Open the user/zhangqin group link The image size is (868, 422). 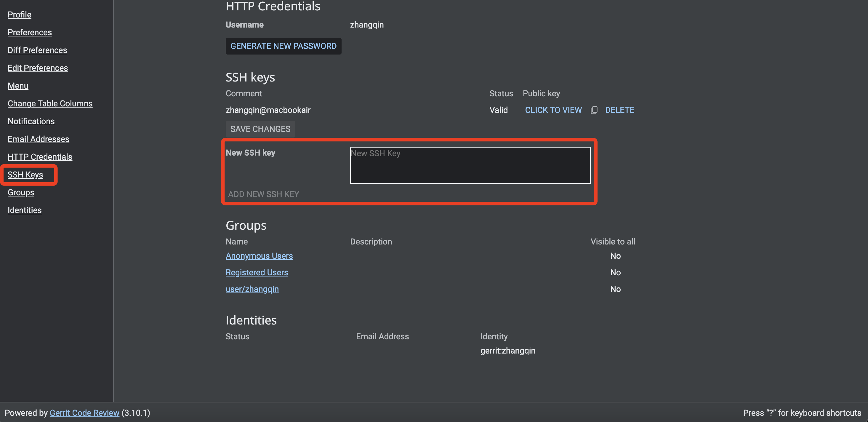(252, 289)
